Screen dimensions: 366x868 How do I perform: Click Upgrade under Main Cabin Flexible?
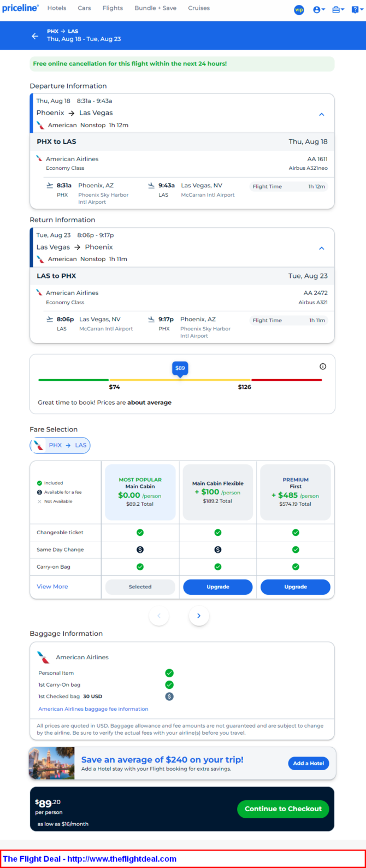(x=218, y=587)
